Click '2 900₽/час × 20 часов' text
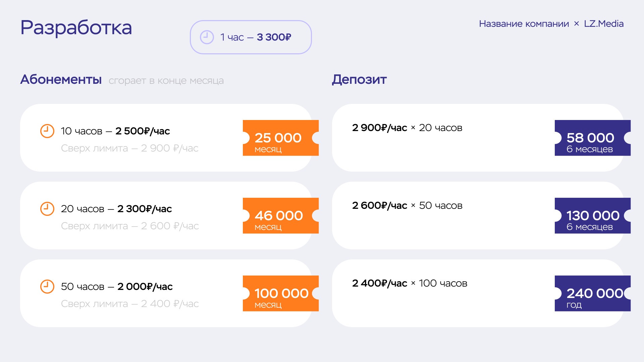 click(x=407, y=128)
